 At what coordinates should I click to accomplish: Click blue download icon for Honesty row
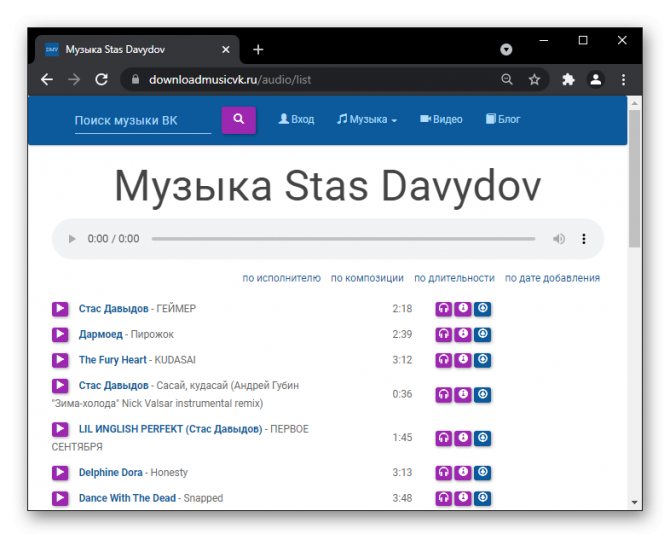482,472
